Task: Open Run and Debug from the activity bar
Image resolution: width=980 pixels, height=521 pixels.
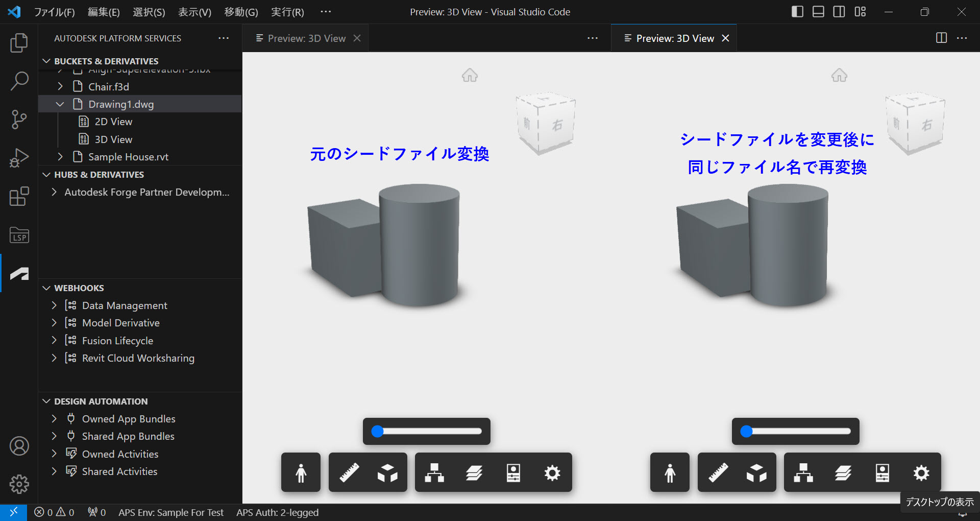Action: pyautogui.click(x=19, y=158)
